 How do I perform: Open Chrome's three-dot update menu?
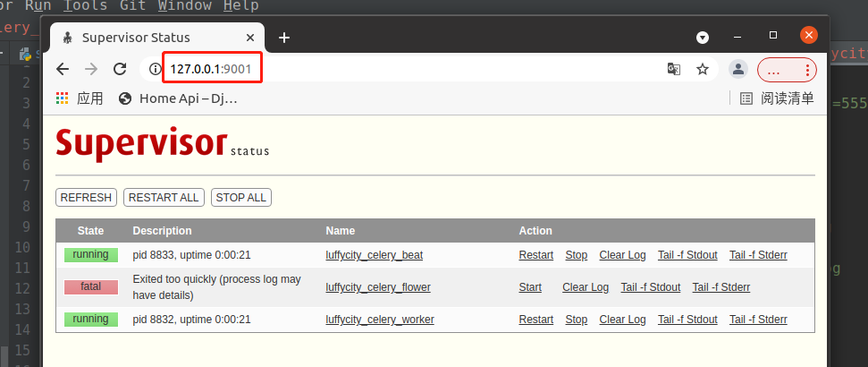click(x=808, y=69)
